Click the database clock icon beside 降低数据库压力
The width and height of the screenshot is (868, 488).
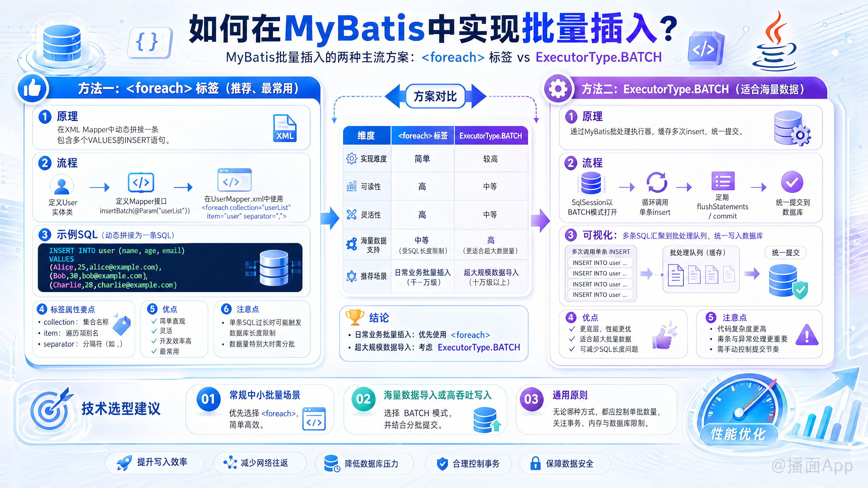(332, 463)
